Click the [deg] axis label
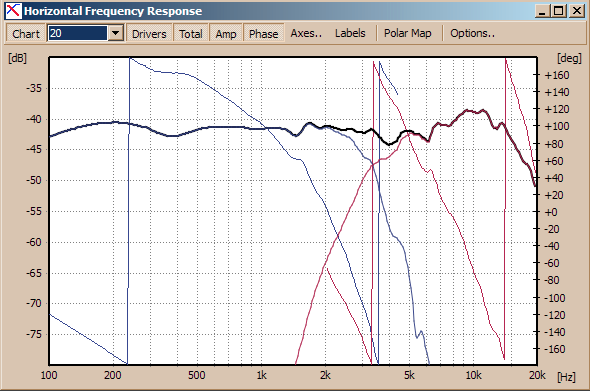This screenshot has height=391, width=590. [x=569, y=58]
